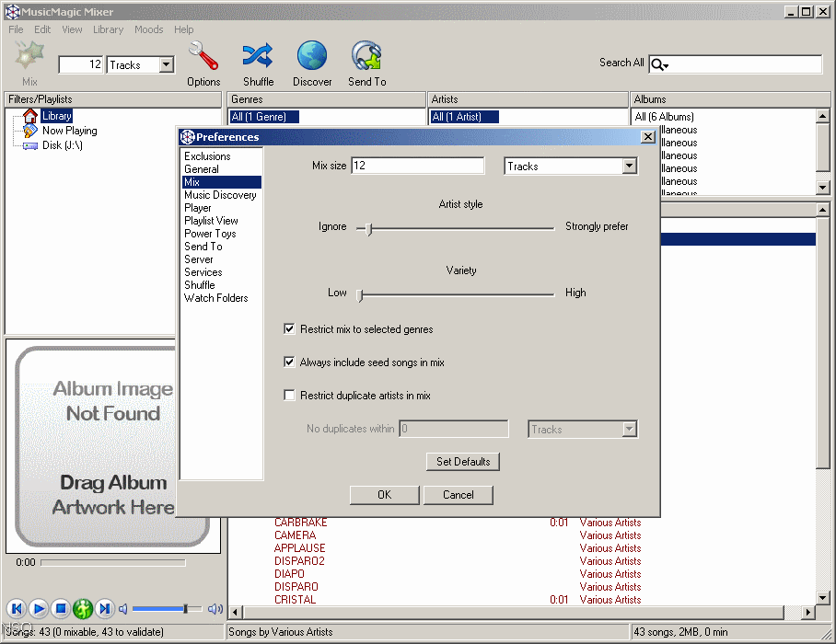
Task: Open toolbar Tracks dropdown next to 12
Action: [x=167, y=65]
